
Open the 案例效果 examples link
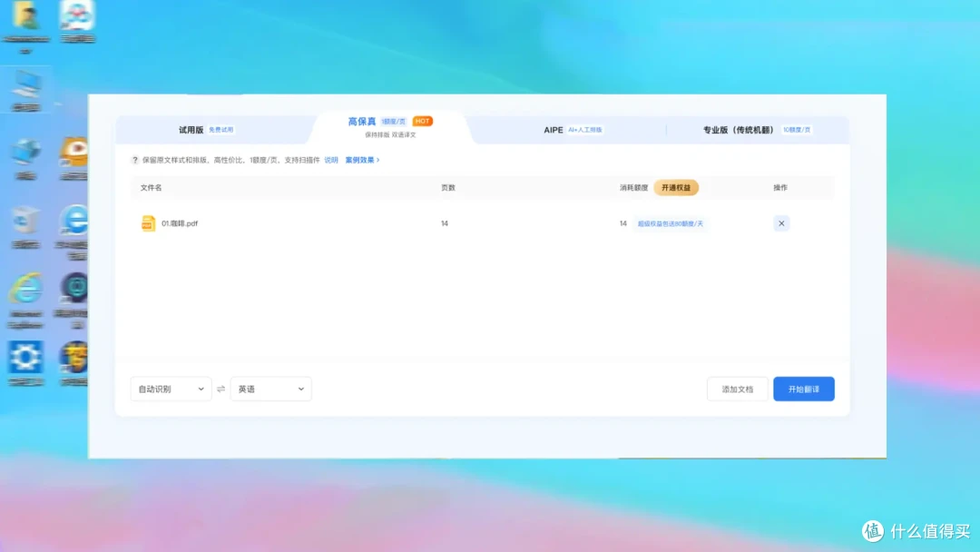362,160
